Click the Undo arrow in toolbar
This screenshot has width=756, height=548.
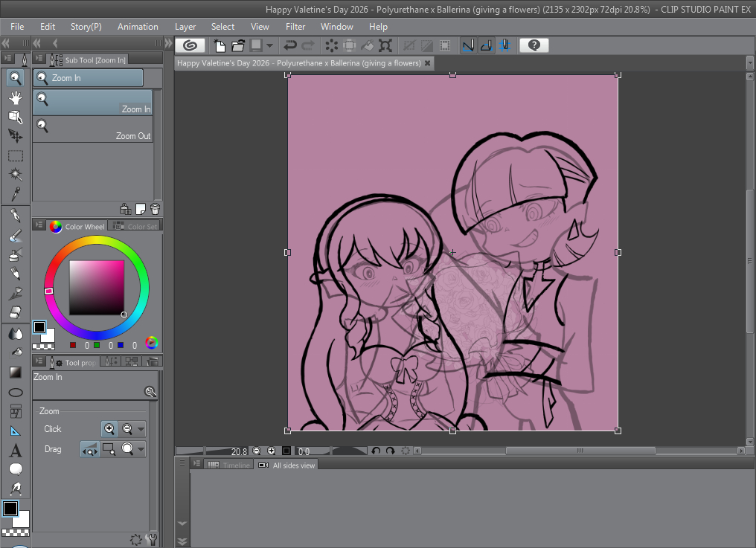click(x=290, y=46)
